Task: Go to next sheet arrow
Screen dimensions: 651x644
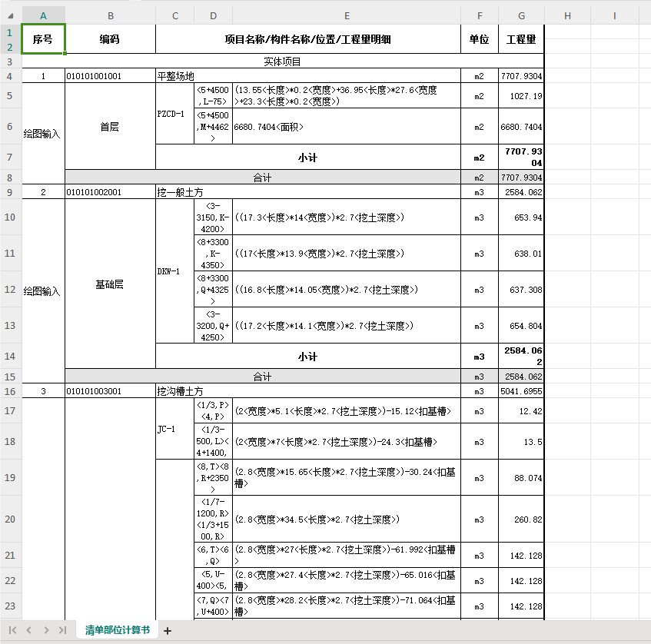Action: pyautogui.click(x=46, y=630)
